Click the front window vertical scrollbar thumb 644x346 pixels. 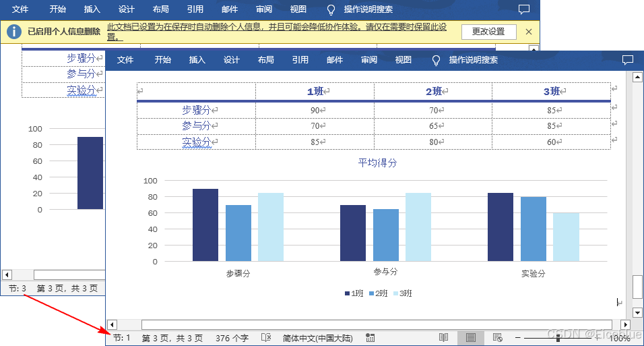point(637,287)
